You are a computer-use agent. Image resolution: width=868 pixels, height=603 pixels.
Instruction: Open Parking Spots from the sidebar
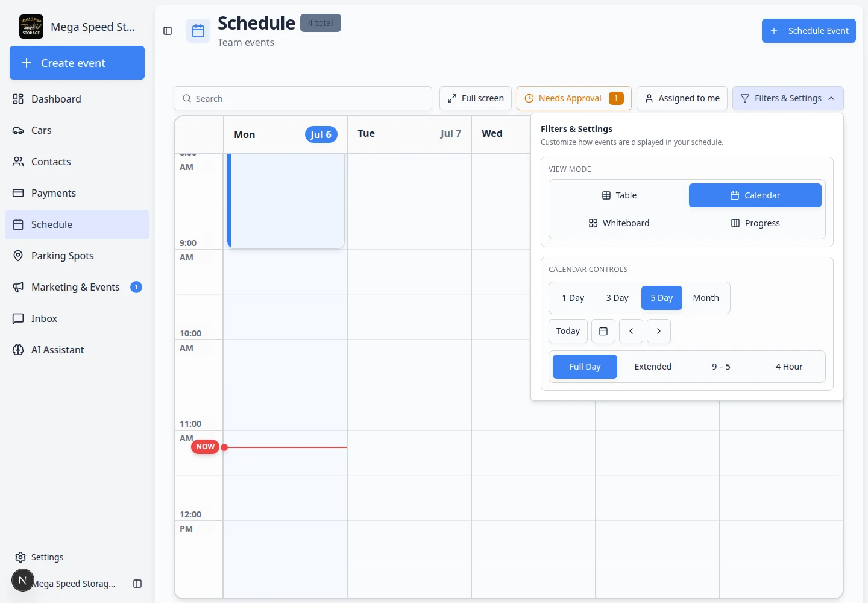77,256
